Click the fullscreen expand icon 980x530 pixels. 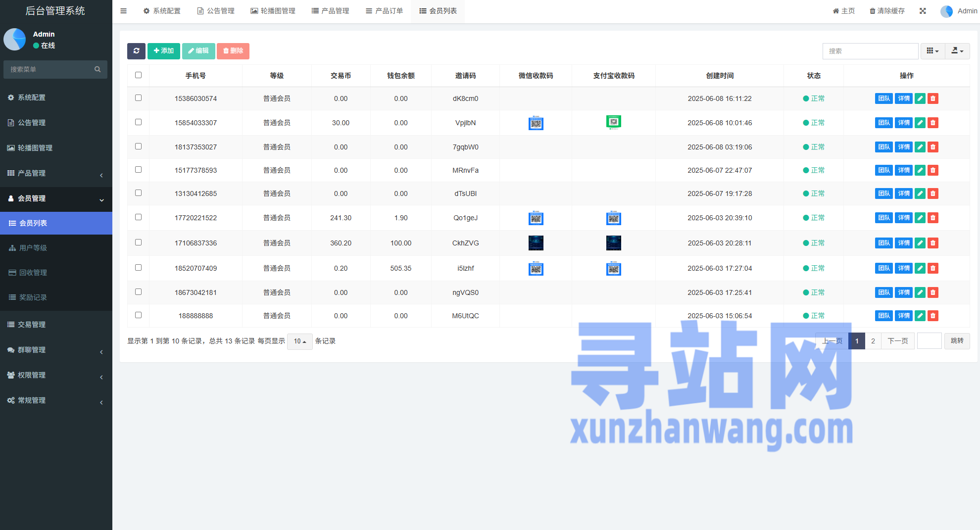pos(923,11)
